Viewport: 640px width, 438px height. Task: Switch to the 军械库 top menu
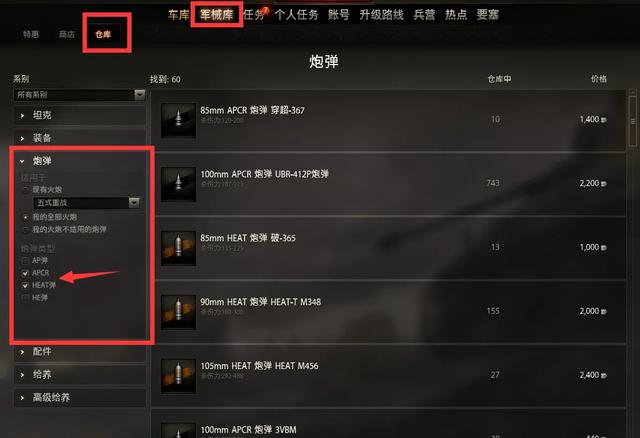pos(217,15)
